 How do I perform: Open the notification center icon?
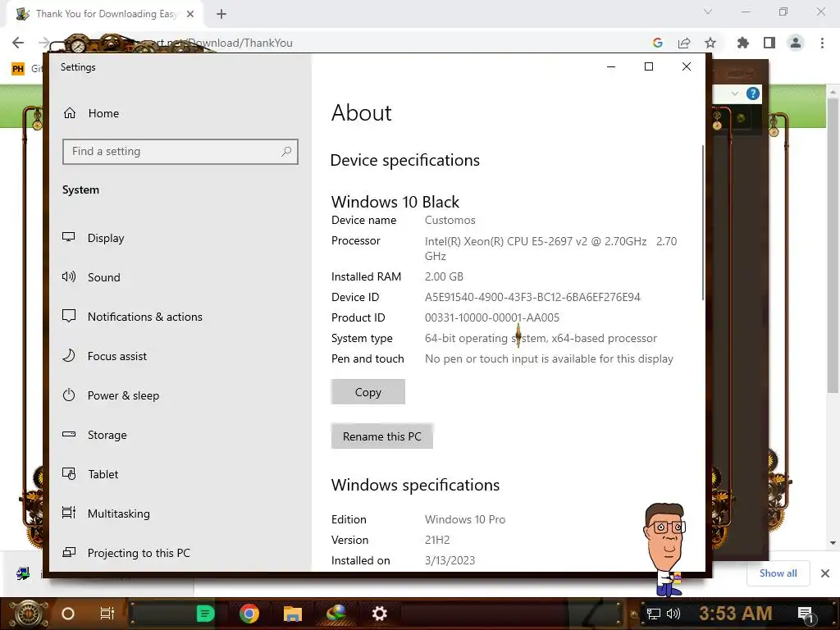pos(806,614)
